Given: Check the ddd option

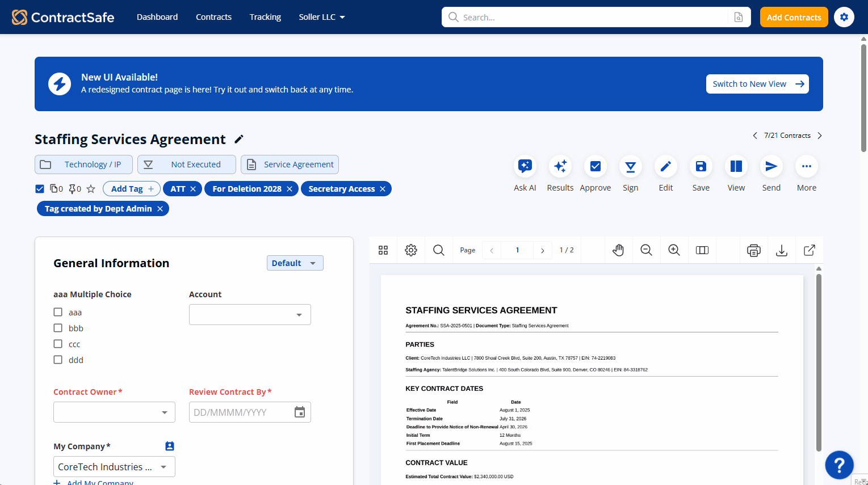Looking at the screenshot, I should pos(58,360).
